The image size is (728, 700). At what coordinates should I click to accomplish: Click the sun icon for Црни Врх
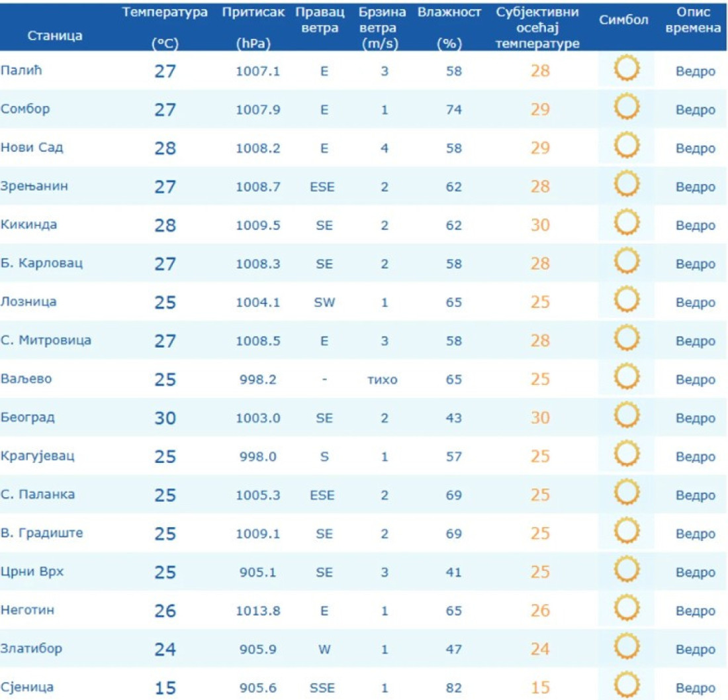[x=627, y=570]
